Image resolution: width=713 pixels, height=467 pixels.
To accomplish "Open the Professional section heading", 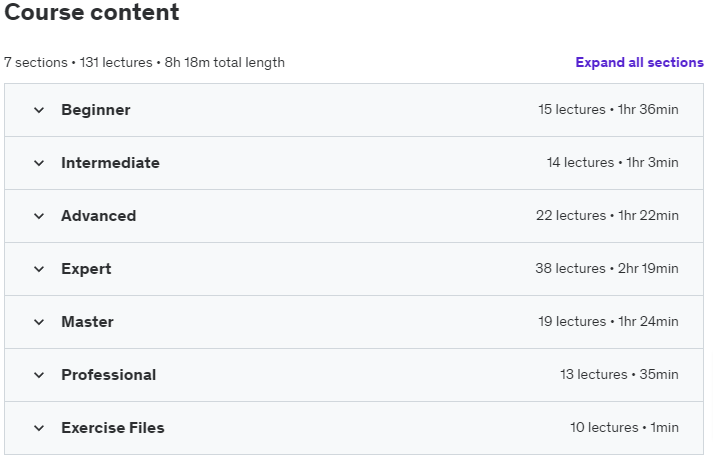I will (109, 375).
